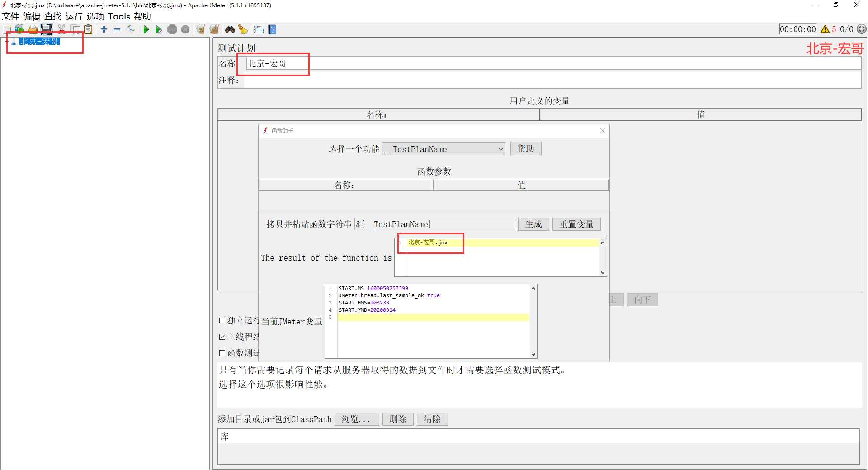Click the yellow warning triangle log icon
Image resolution: width=868 pixels, height=470 pixels.
(x=825, y=29)
